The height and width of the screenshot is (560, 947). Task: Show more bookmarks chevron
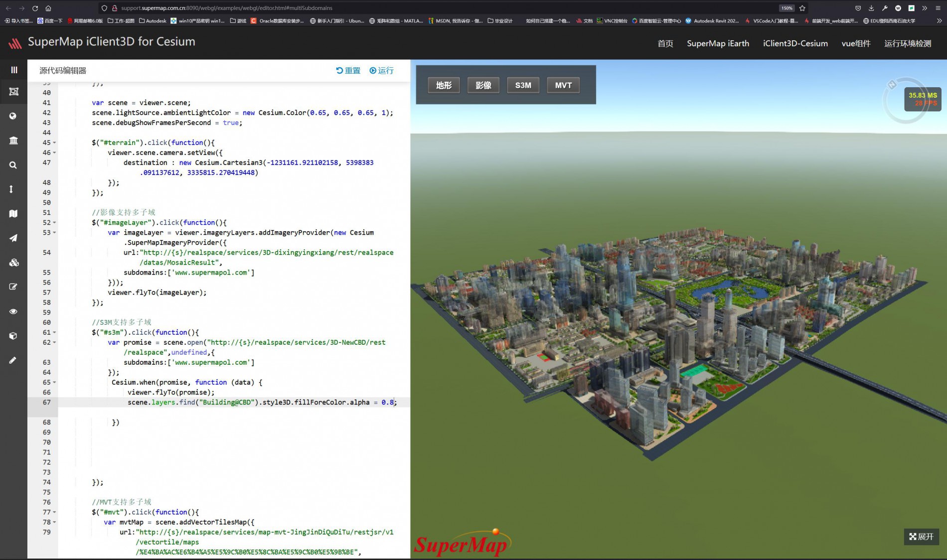click(x=939, y=21)
